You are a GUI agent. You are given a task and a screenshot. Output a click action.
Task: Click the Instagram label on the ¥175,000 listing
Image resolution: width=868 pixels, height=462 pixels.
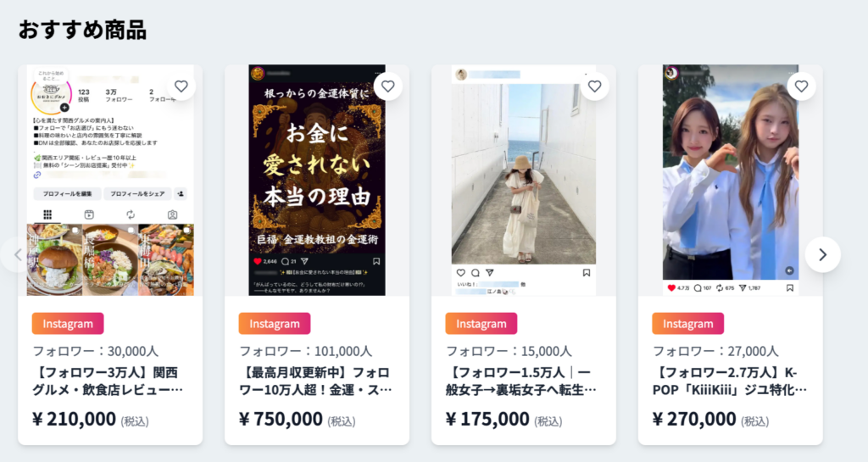pos(481,324)
